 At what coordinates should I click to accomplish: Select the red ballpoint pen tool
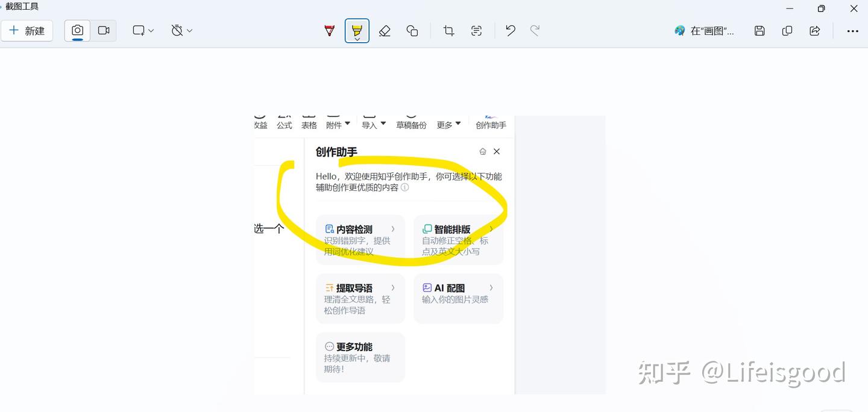(x=329, y=31)
